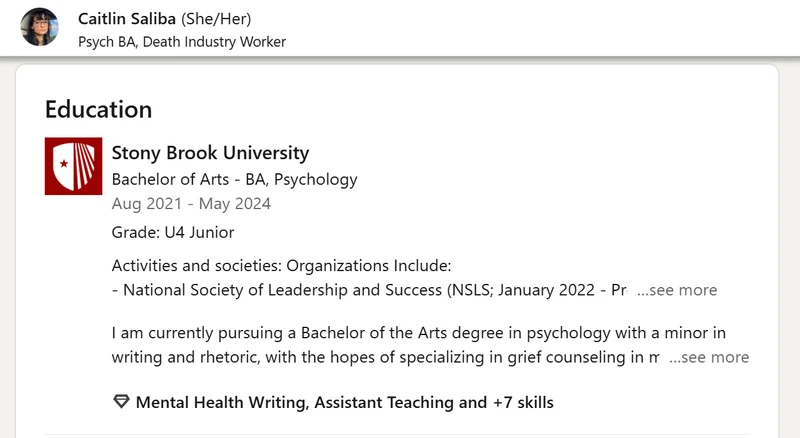Click the Activities and societies label line
Viewport: 800px width, 438px height.
click(x=282, y=265)
